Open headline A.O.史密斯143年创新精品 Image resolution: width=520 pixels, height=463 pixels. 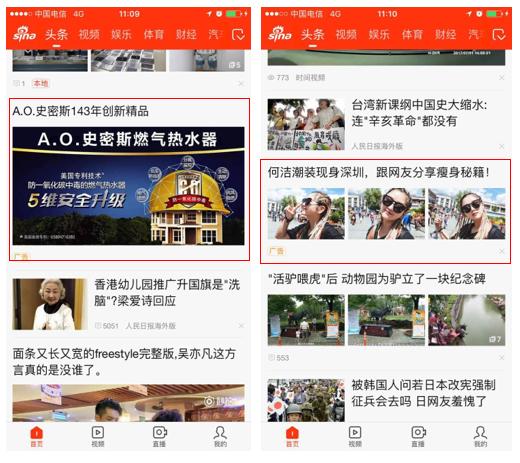pos(80,111)
